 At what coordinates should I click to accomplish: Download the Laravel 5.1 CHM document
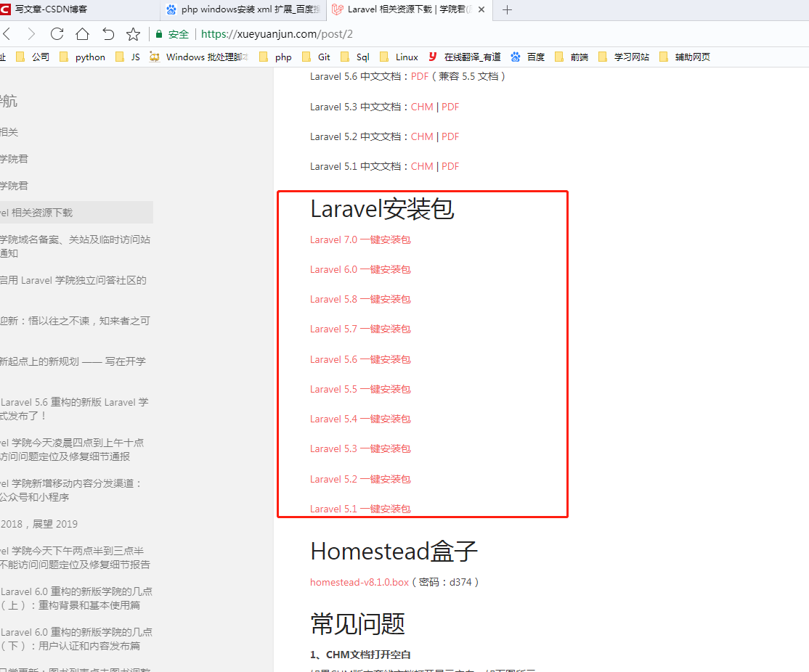[422, 167]
